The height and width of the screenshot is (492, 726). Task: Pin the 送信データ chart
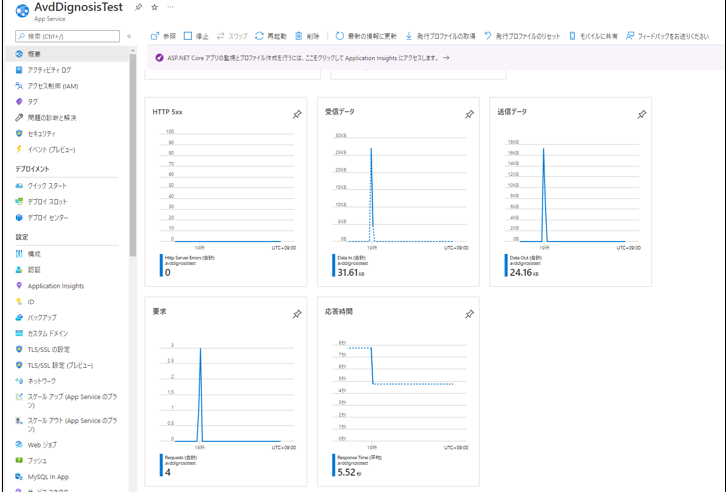[641, 115]
